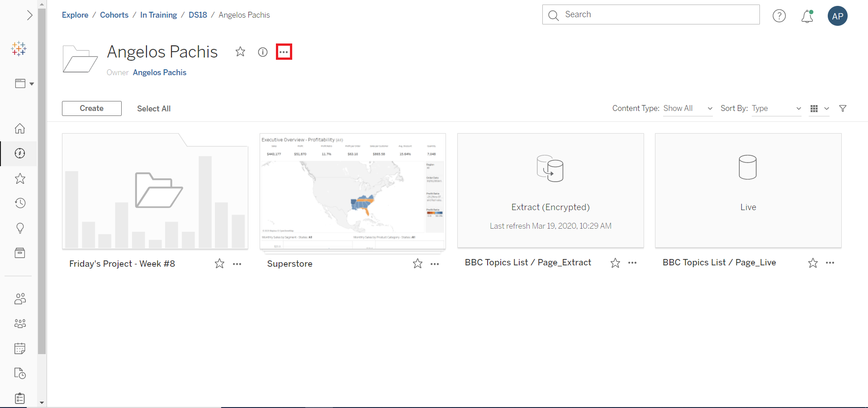Open the actions menu for Superstore

[435, 263]
